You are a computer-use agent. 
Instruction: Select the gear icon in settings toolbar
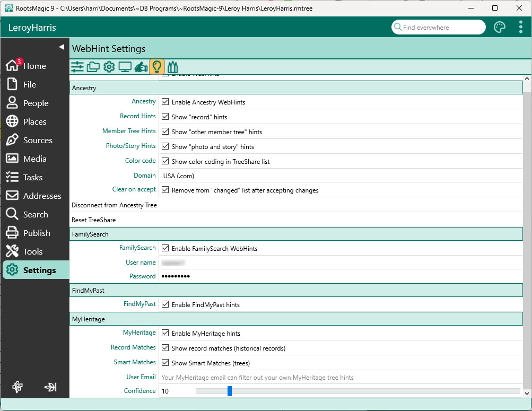coord(109,67)
